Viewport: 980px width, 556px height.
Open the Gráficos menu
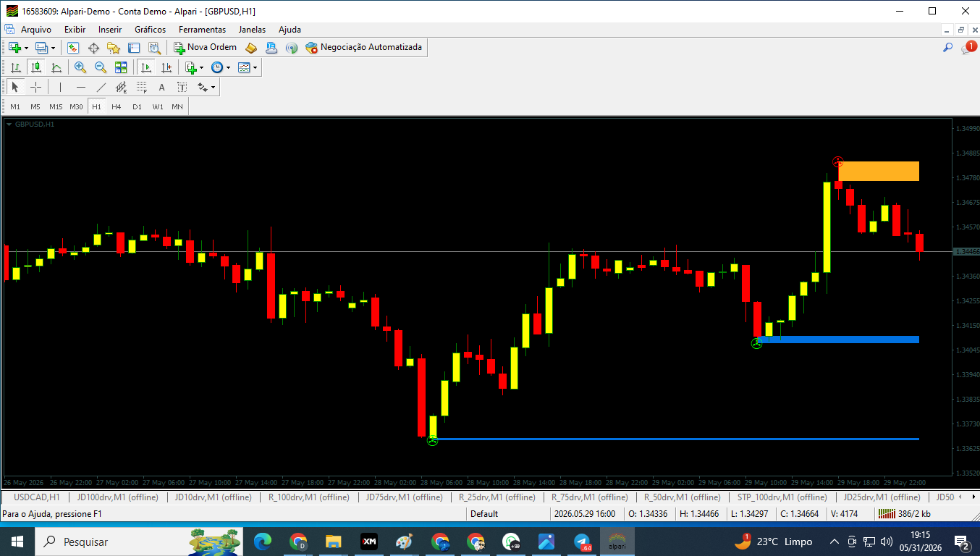click(150, 30)
